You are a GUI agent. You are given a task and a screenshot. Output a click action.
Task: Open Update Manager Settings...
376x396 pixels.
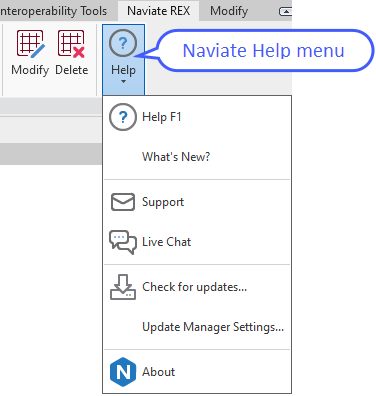[197, 327]
